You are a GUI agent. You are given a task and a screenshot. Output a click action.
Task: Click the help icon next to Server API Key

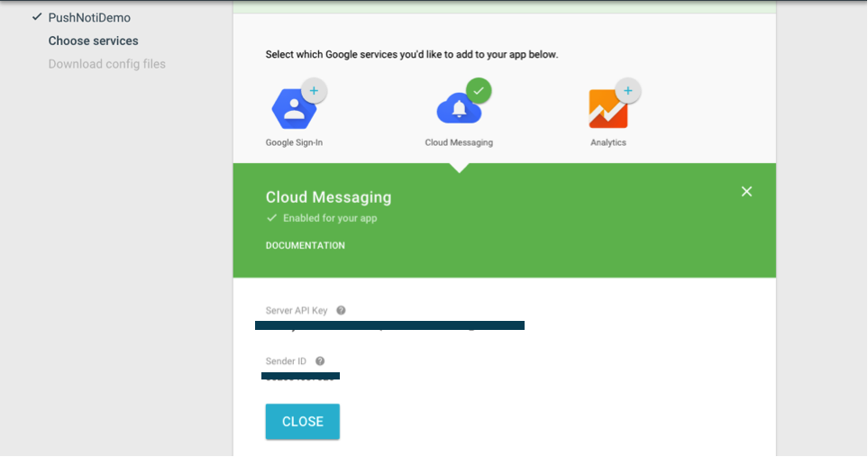tap(341, 310)
